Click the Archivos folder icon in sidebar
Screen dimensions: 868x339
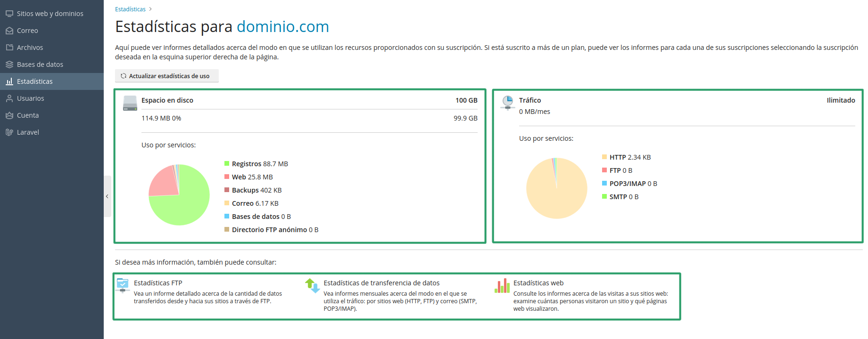pos(9,48)
